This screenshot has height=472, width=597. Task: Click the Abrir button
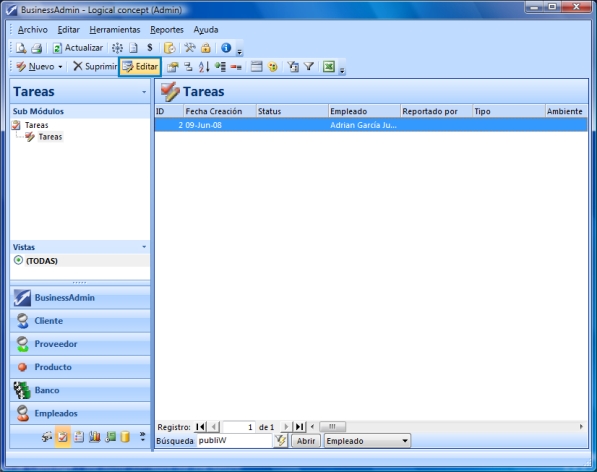(306, 441)
